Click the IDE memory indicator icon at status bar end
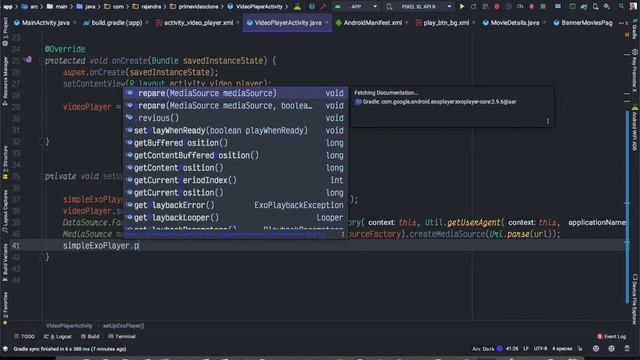 (627, 349)
